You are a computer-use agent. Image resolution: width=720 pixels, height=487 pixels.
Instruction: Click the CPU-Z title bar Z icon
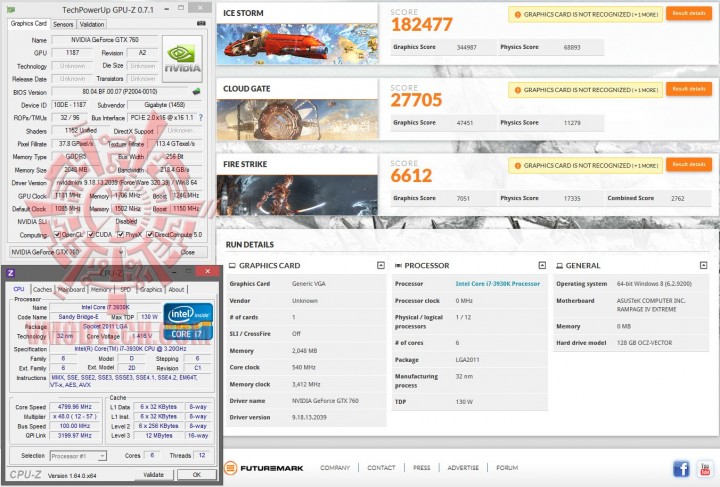point(11,273)
